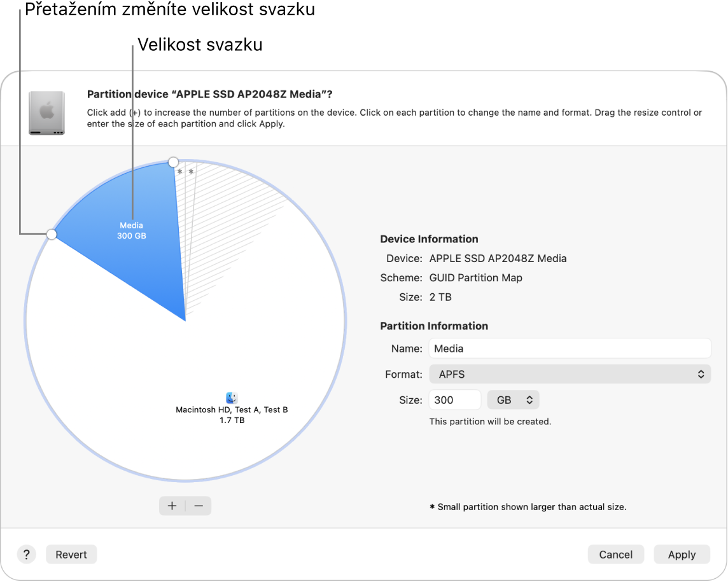Click the add partition plus icon
The height and width of the screenshot is (582, 728).
tap(172, 506)
